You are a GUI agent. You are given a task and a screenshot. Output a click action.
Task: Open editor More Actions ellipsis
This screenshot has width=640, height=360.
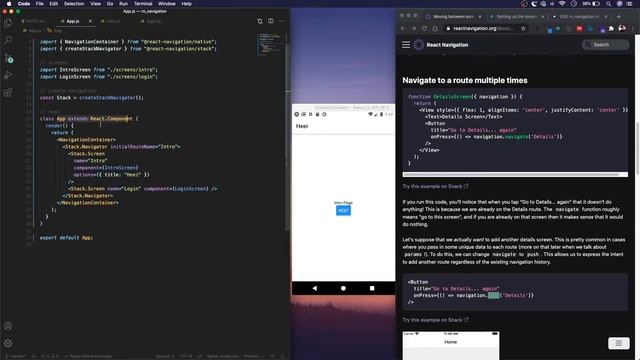pyautogui.click(x=281, y=21)
